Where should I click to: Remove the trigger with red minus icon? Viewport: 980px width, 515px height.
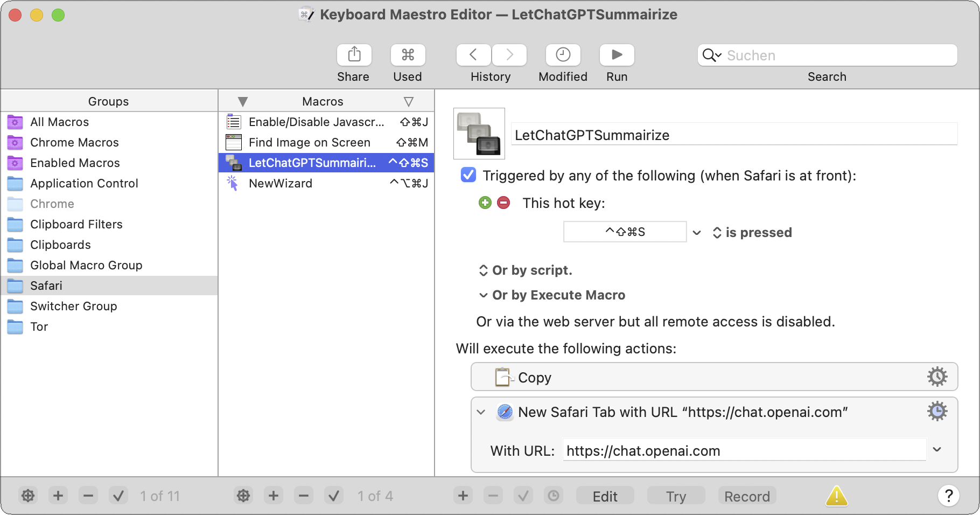pyautogui.click(x=503, y=203)
